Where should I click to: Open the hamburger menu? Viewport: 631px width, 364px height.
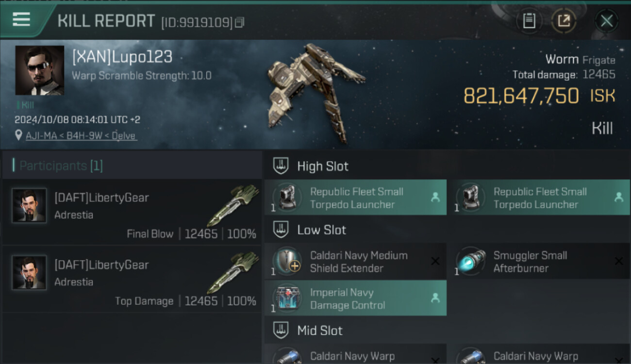21,20
